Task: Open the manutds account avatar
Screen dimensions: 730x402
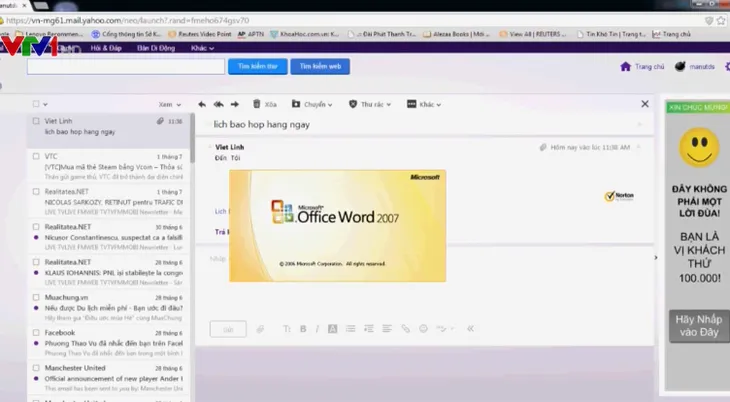Action: coord(680,67)
